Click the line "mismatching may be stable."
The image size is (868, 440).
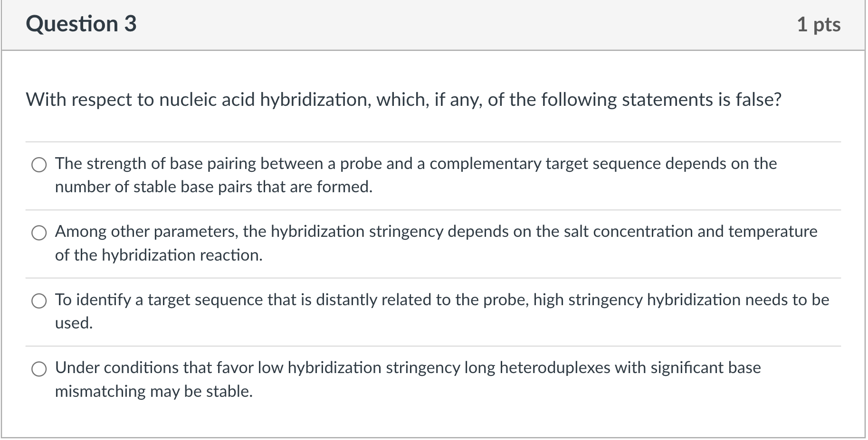click(154, 392)
